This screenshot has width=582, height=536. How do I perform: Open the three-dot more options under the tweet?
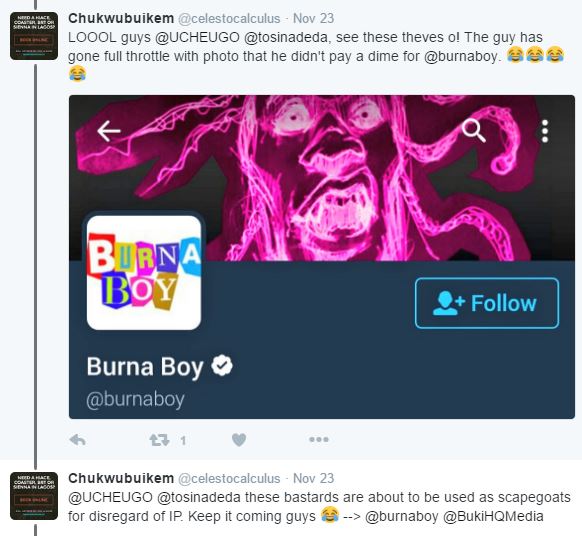[x=319, y=439]
